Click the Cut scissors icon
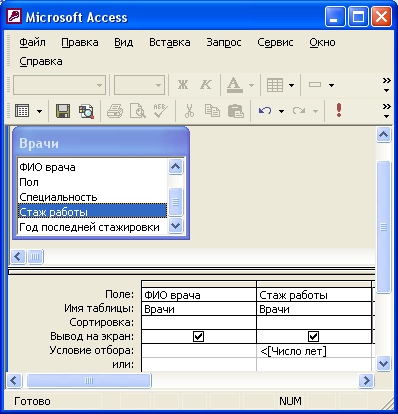This screenshot has height=414, width=398. tap(189, 111)
